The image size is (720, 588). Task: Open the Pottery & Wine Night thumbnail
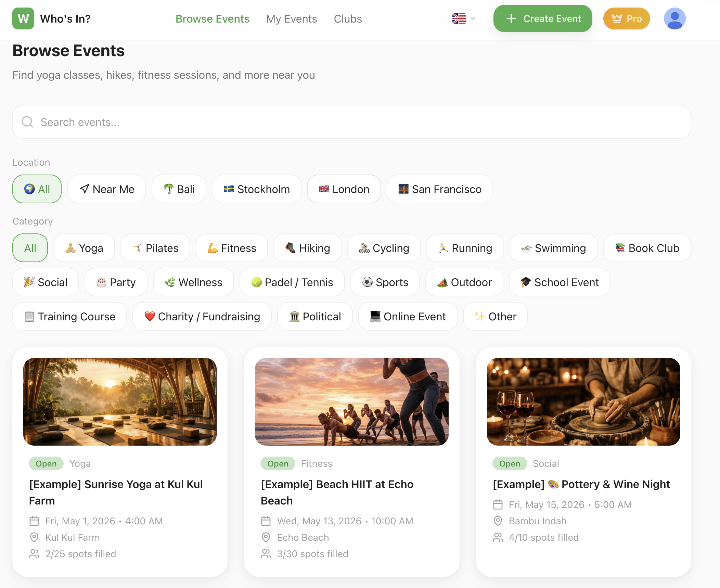(583, 401)
